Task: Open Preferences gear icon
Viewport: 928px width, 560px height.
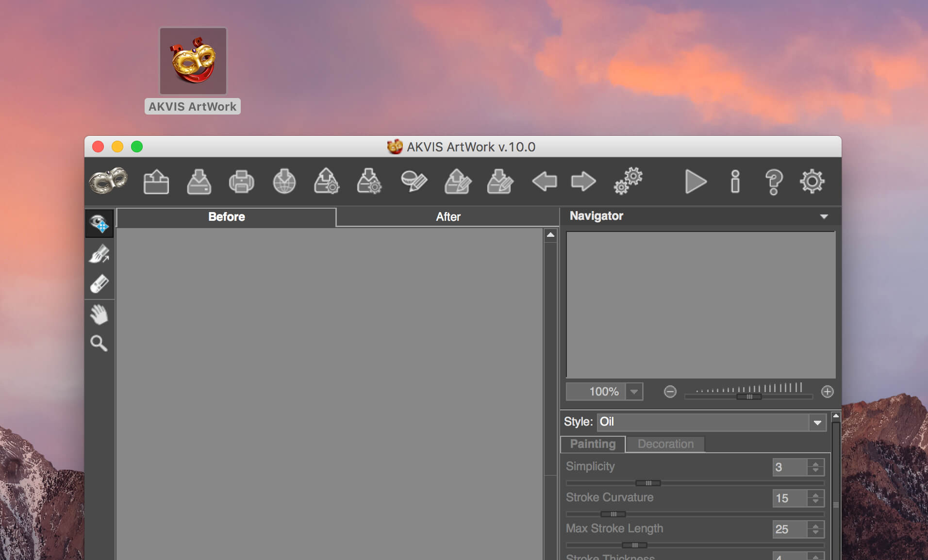Action: 812,182
